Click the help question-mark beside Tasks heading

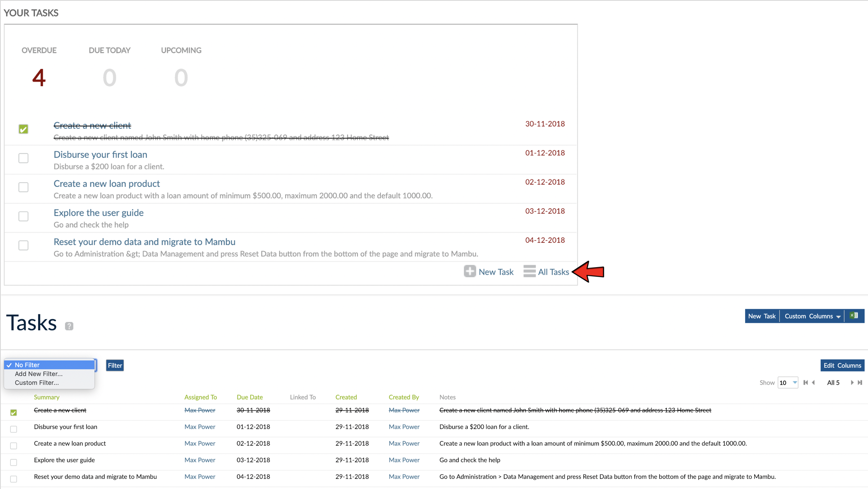(69, 325)
